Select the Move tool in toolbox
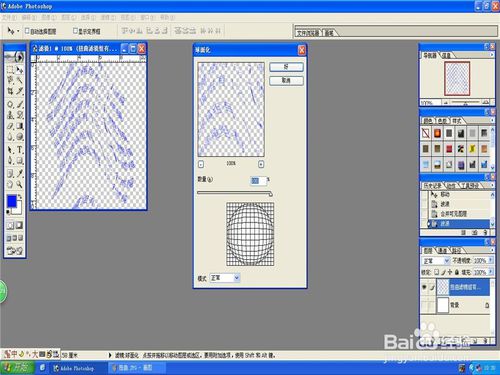 pyautogui.click(x=20, y=70)
